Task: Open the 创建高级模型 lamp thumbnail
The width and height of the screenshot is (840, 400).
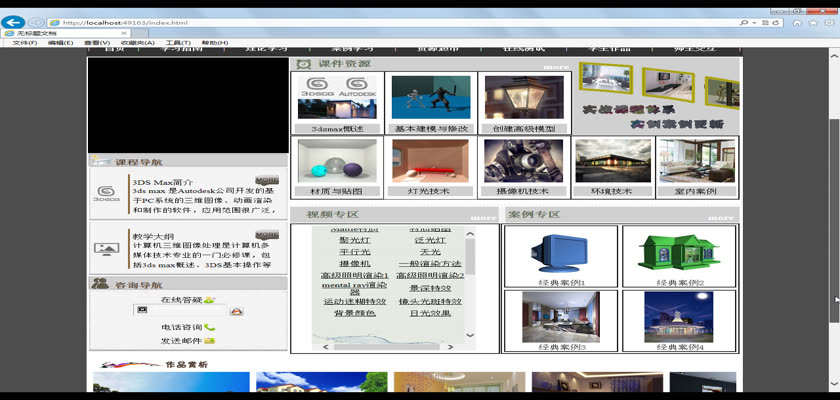Action: click(524, 97)
